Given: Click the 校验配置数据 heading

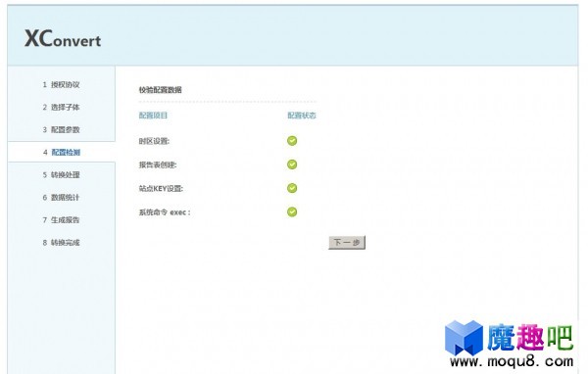Looking at the screenshot, I should (160, 90).
